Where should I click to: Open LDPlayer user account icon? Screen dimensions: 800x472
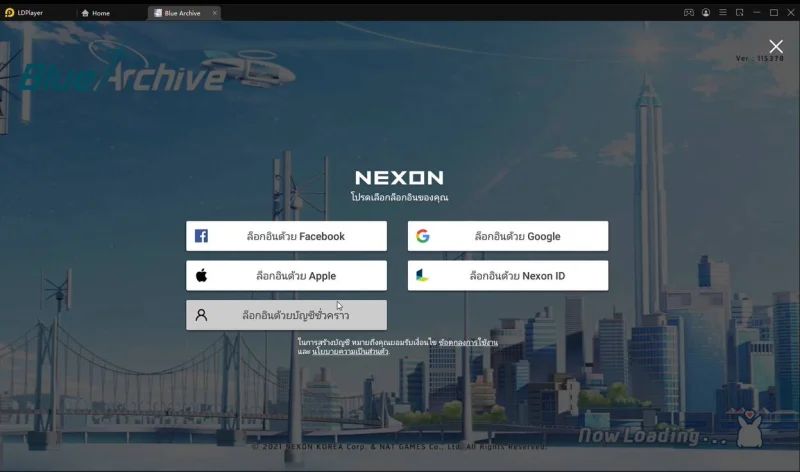click(706, 13)
